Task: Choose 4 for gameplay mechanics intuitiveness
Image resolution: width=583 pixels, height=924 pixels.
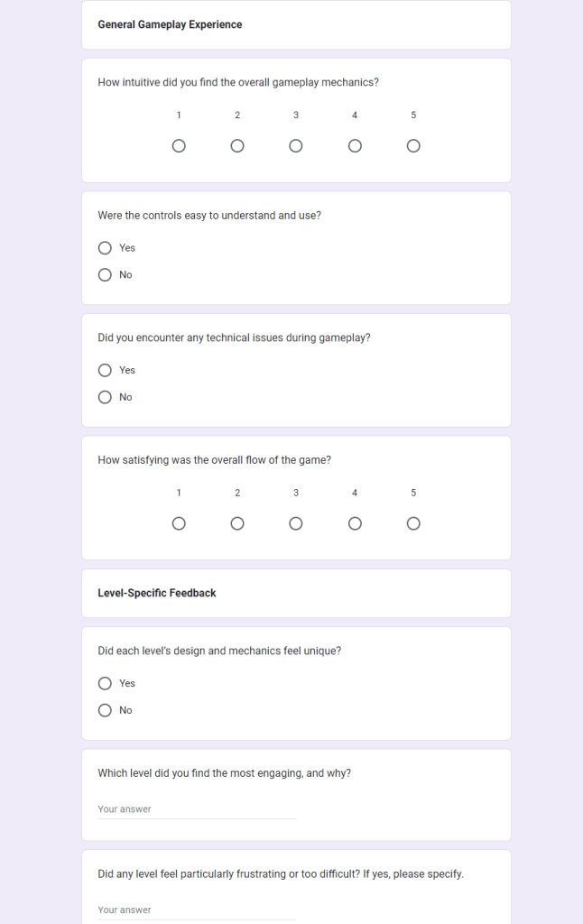Action: [355, 146]
